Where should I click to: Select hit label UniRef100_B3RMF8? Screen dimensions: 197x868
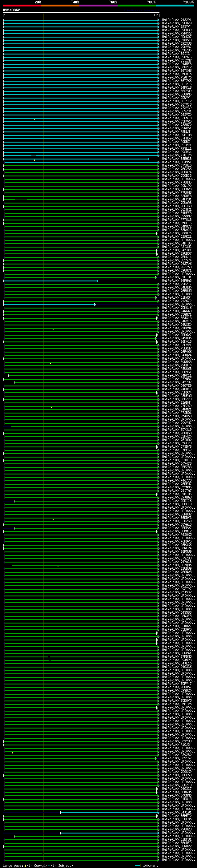(x=177, y=196)
